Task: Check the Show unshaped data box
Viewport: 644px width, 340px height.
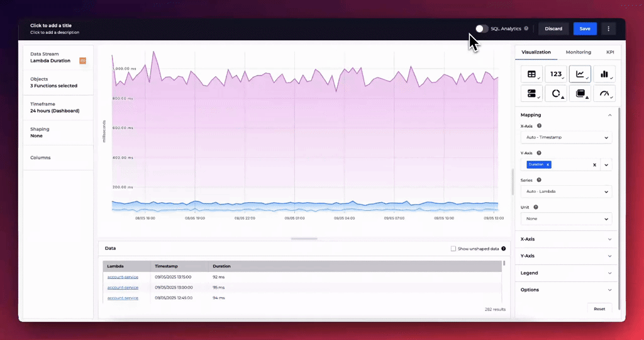Action: (453, 249)
